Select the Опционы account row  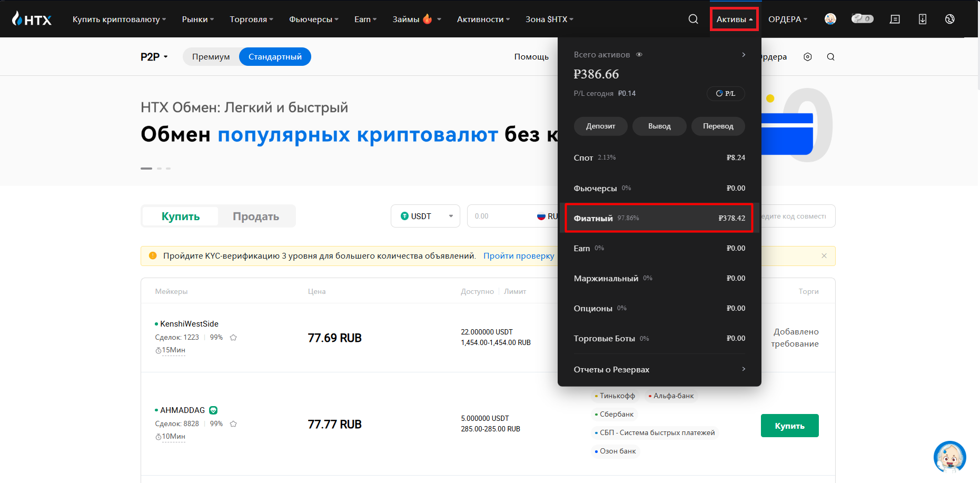coord(659,308)
